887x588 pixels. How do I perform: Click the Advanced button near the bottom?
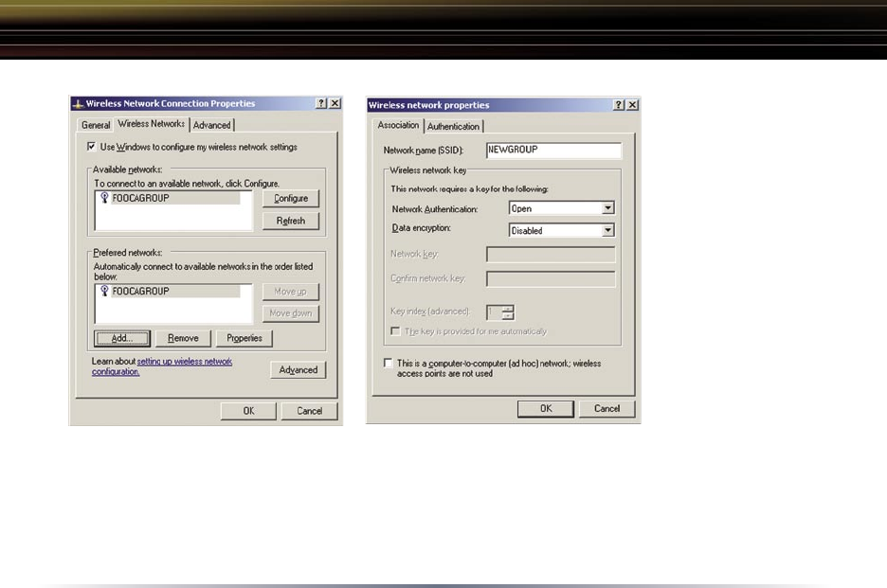point(299,370)
